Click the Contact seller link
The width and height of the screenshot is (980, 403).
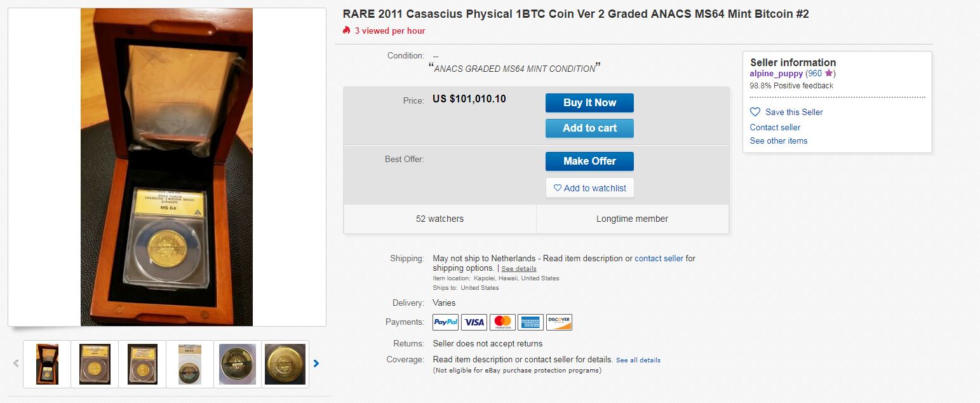point(775,127)
